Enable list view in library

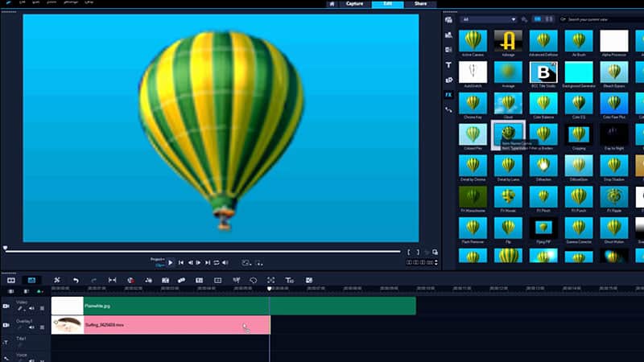pyautogui.click(x=549, y=19)
